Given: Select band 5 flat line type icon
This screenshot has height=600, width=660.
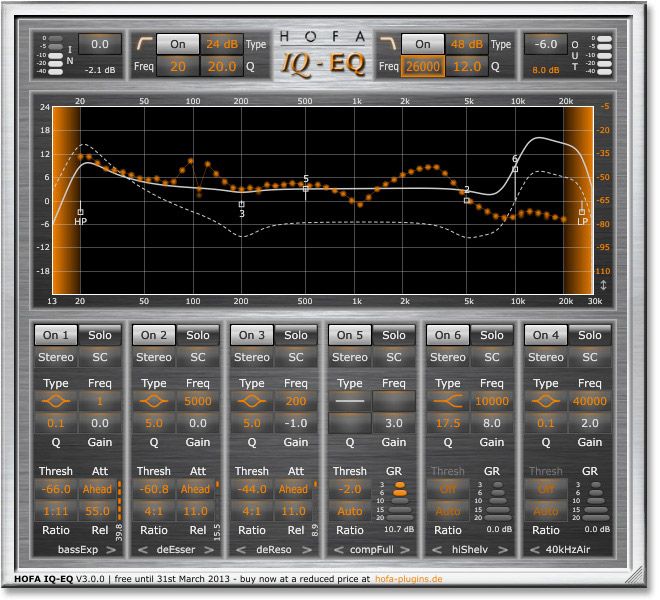Looking at the screenshot, I should click(350, 401).
